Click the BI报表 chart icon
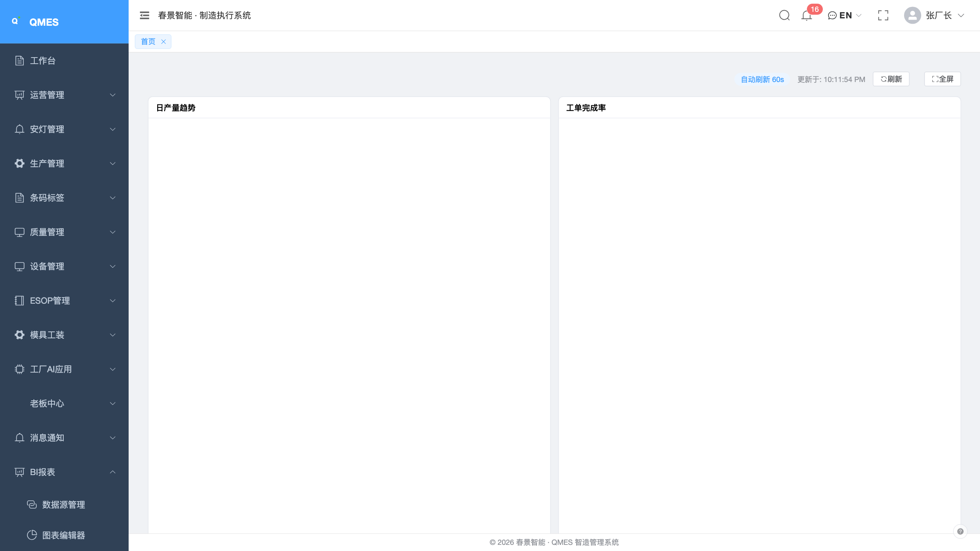Viewport: 980px width, 551px height. [x=20, y=472]
